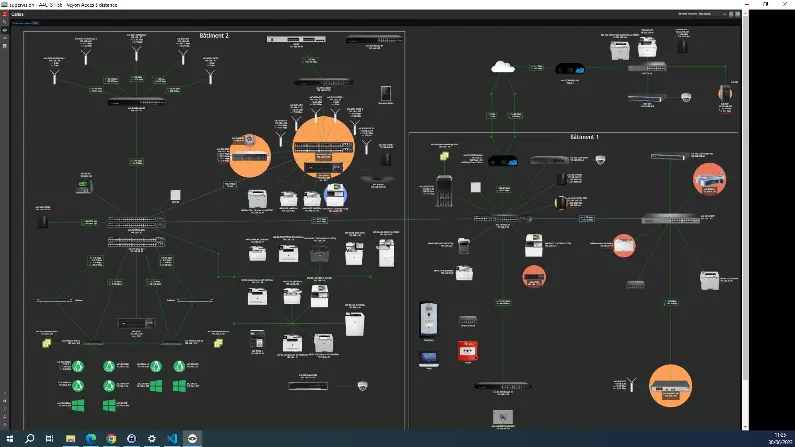Open Task View from the taskbar

coord(49,438)
